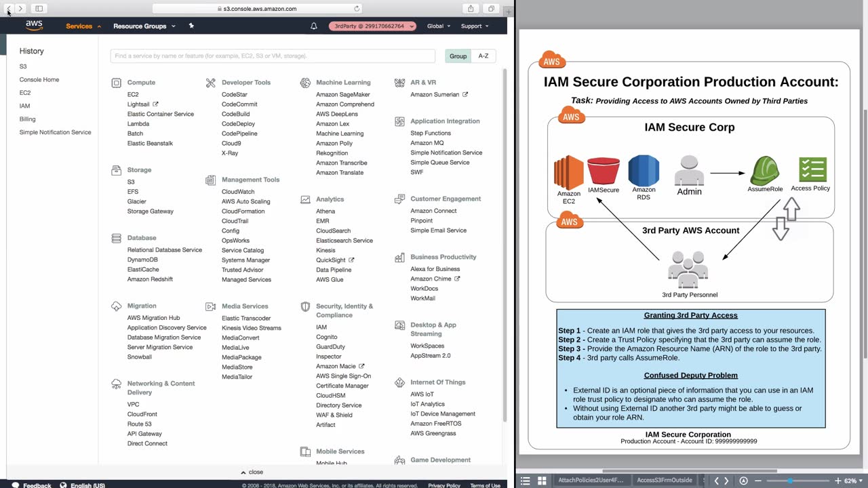Screen dimensions: 868x488
Task: Switch services view to A-Z
Action: [x=484, y=56]
